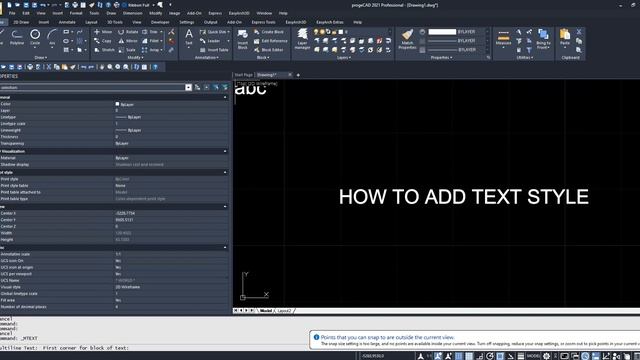
Task: Click the help question-mark icon in secondary toolbar
Action: tap(155, 67)
